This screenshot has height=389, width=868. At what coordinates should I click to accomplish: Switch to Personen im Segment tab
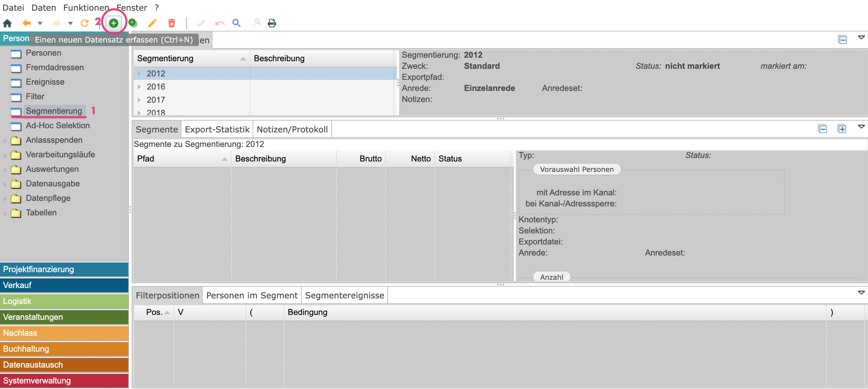pos(252,295)
